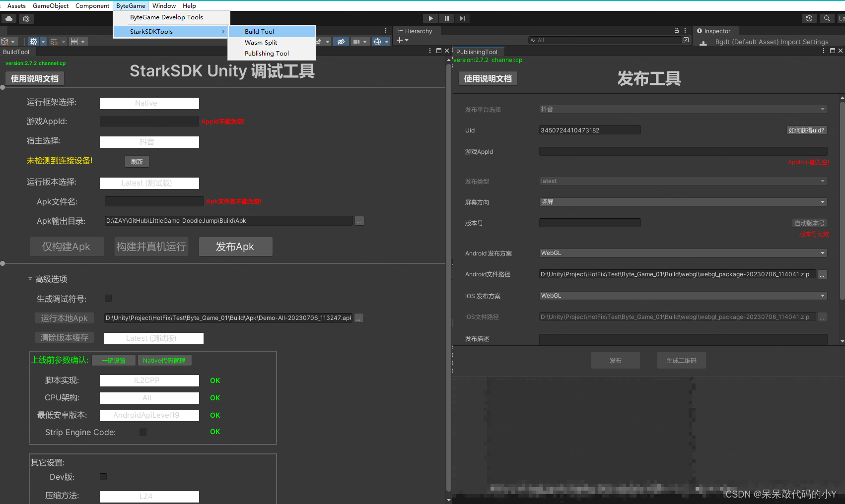Click the 构建并真机运行 button

tap(151, 247)
